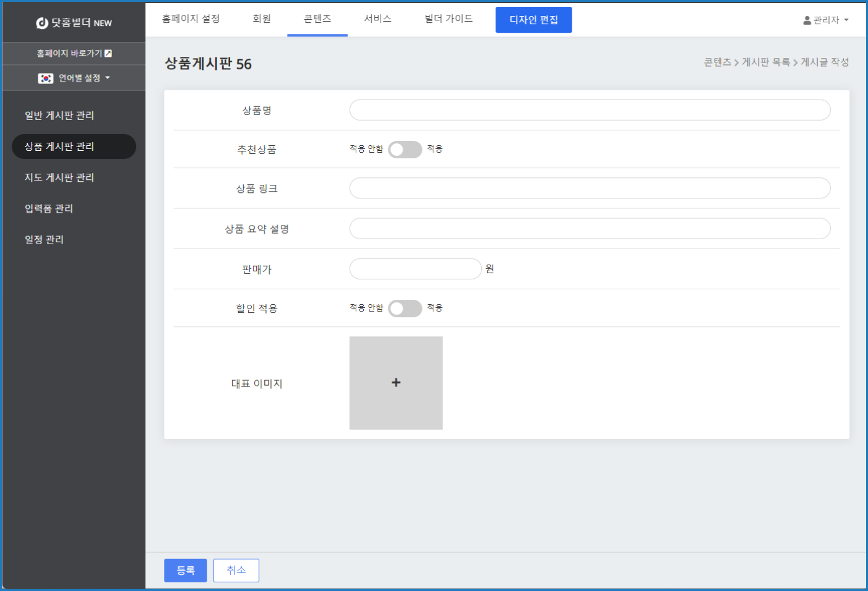Click the plus icon to add 대표 이미지
The image size is (868, 591).
pos(396,383)
